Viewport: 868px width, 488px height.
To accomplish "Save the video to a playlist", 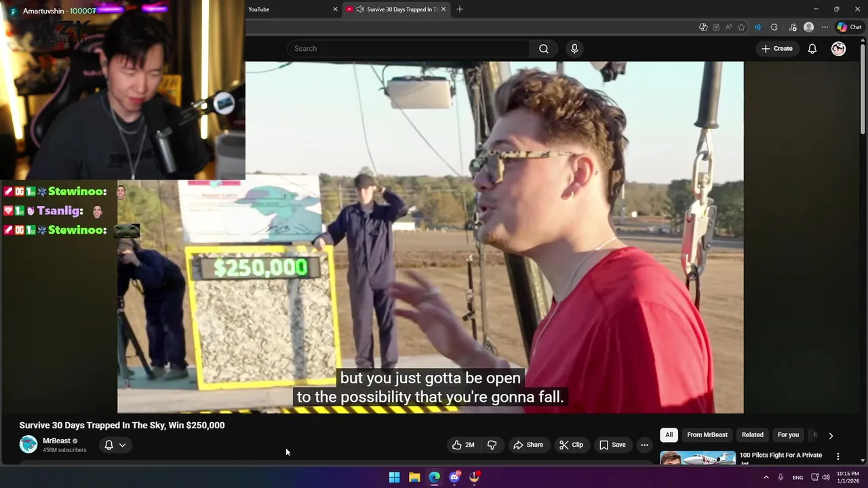I will click(x=612, y=445).
